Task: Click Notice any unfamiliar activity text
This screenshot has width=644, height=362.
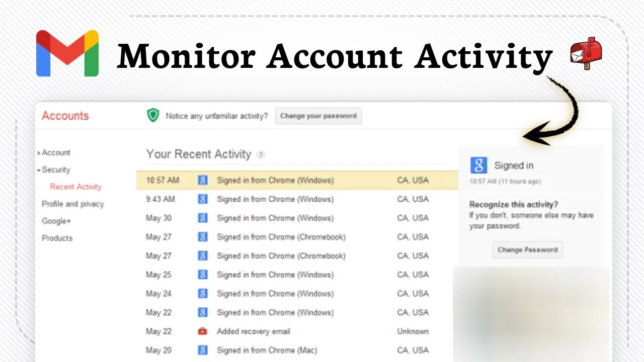Action: 217,116
